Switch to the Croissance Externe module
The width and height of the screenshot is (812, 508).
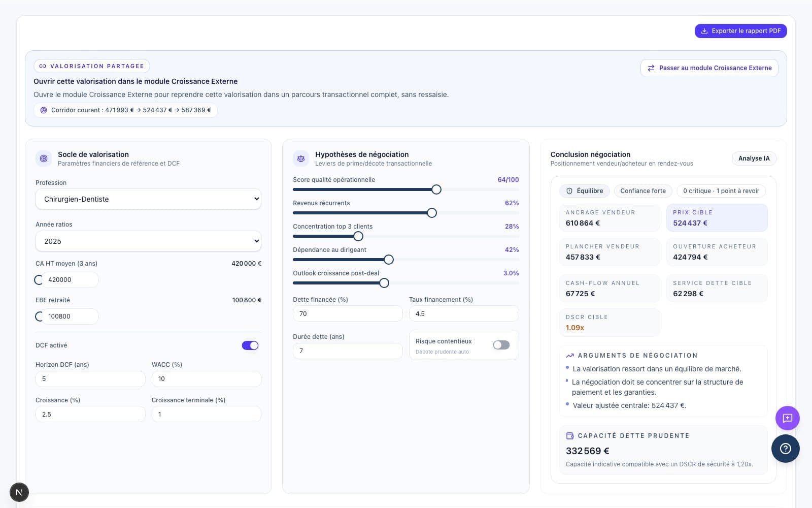click(709, 68)
